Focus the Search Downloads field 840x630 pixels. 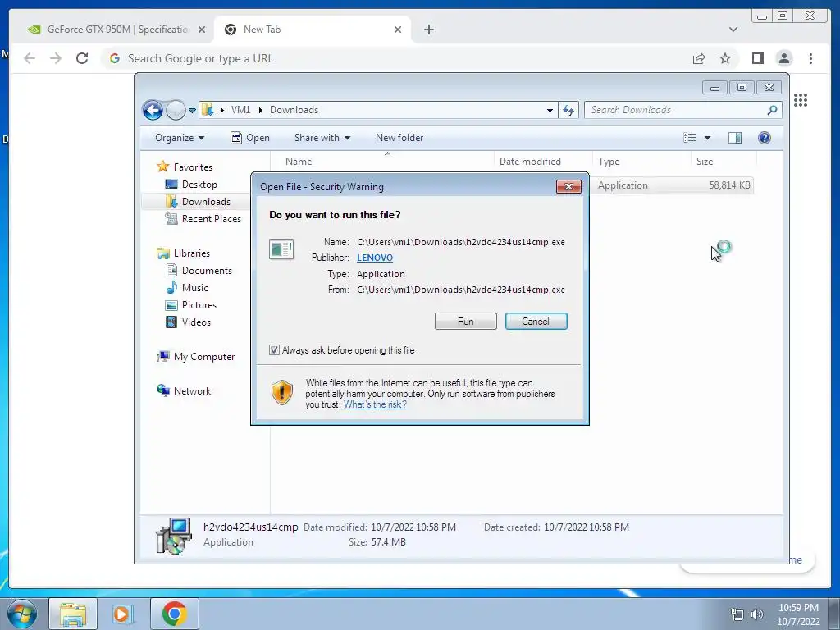click(x=677, y=110)
